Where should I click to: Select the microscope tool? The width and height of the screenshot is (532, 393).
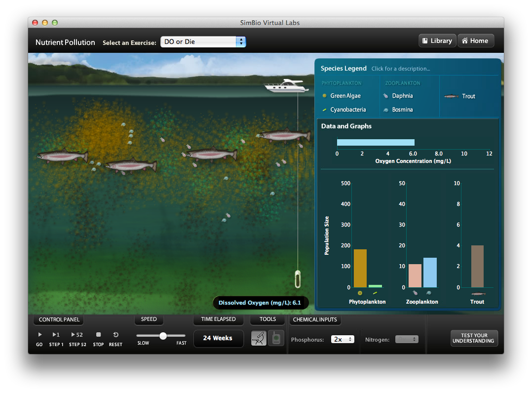click(x=259, y=338)
